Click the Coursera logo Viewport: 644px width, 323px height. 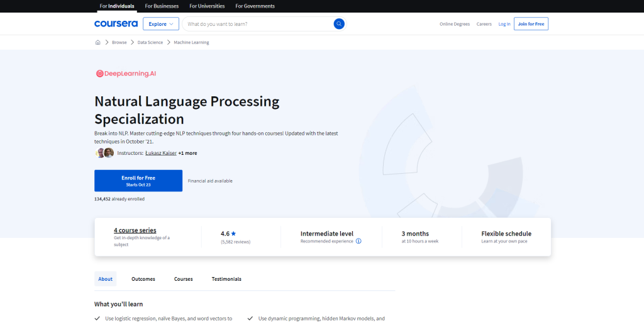[116, 24]
